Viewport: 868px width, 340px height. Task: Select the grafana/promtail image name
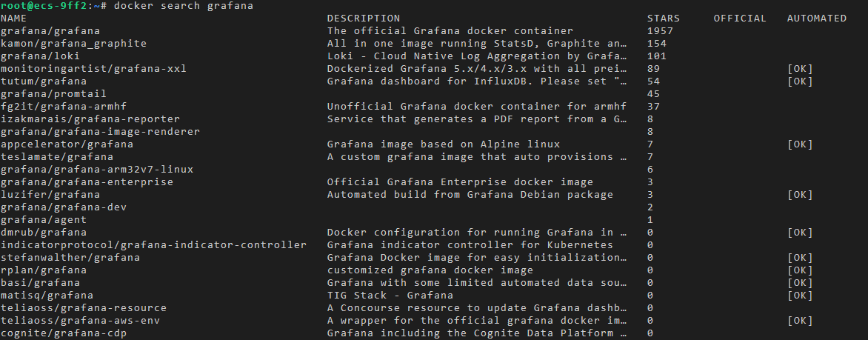point(53,94)
